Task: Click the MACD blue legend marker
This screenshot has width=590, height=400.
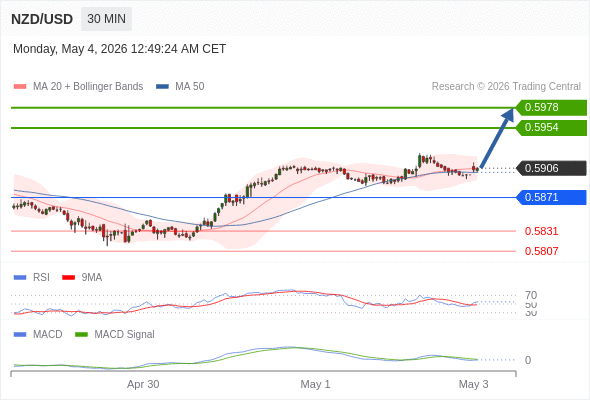Action: coord(20,335)
